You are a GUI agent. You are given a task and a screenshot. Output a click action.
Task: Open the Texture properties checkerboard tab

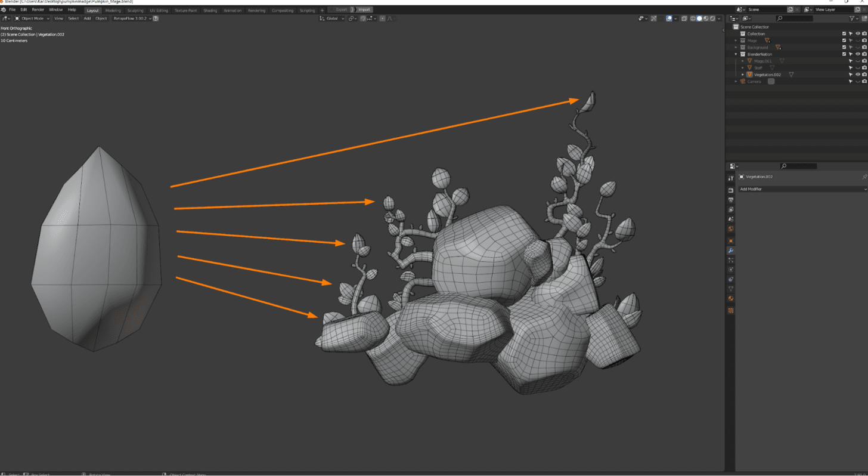point(731,311)
